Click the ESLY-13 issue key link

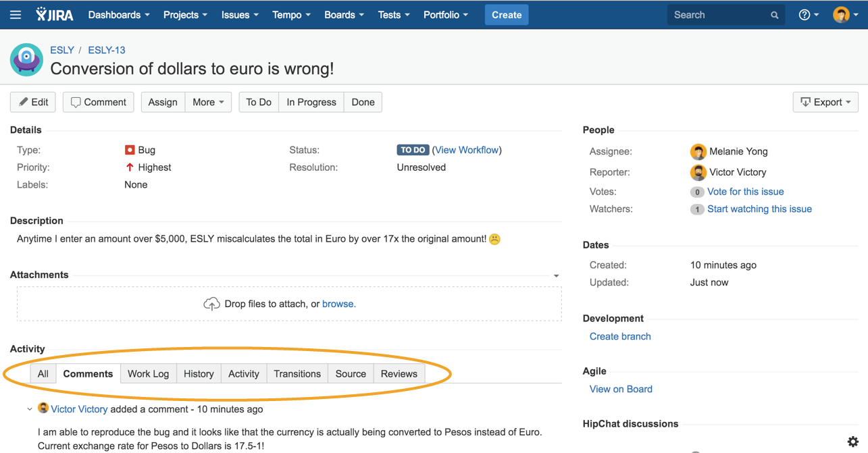107,50
